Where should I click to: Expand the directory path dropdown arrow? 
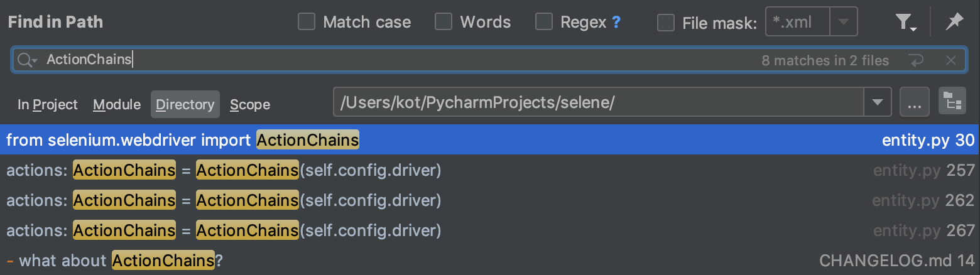pyautogui.click(x=878, y=102)
